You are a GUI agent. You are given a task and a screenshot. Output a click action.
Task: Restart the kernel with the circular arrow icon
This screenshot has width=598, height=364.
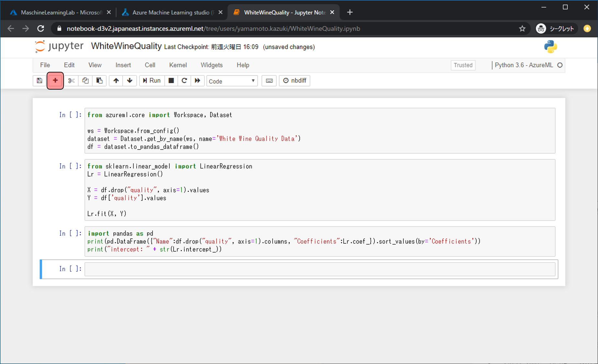click(184, 81)
